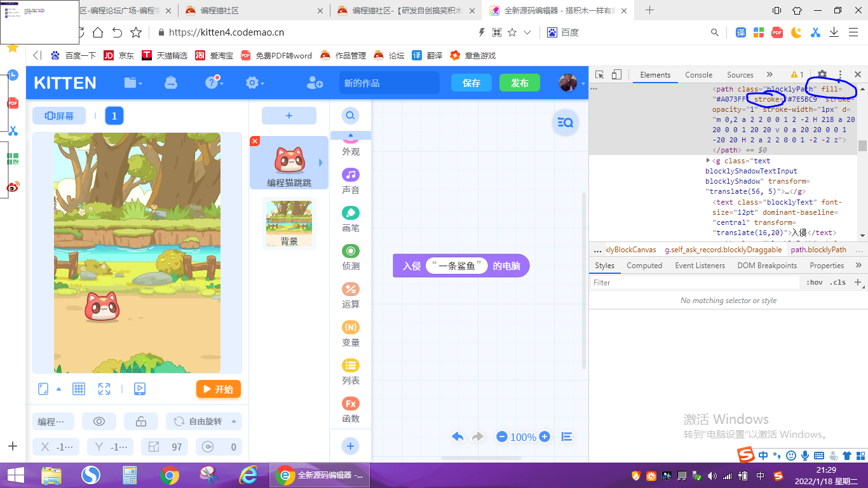Expand the stage size arrow beside frame icon
868x488 pixels.
pyautogui.click(x=59, y=389)
